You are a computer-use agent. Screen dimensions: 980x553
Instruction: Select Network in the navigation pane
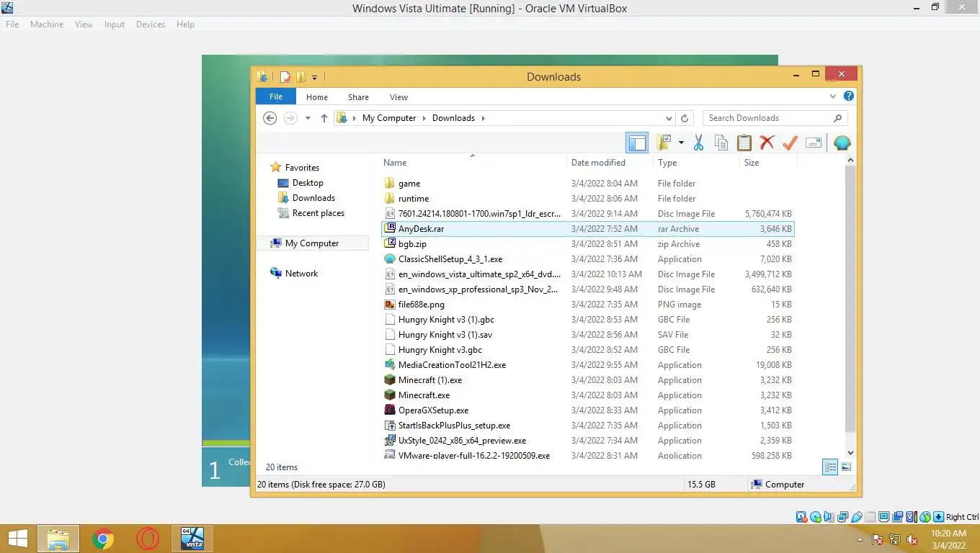pyautogui.click(x=301, y=274)
